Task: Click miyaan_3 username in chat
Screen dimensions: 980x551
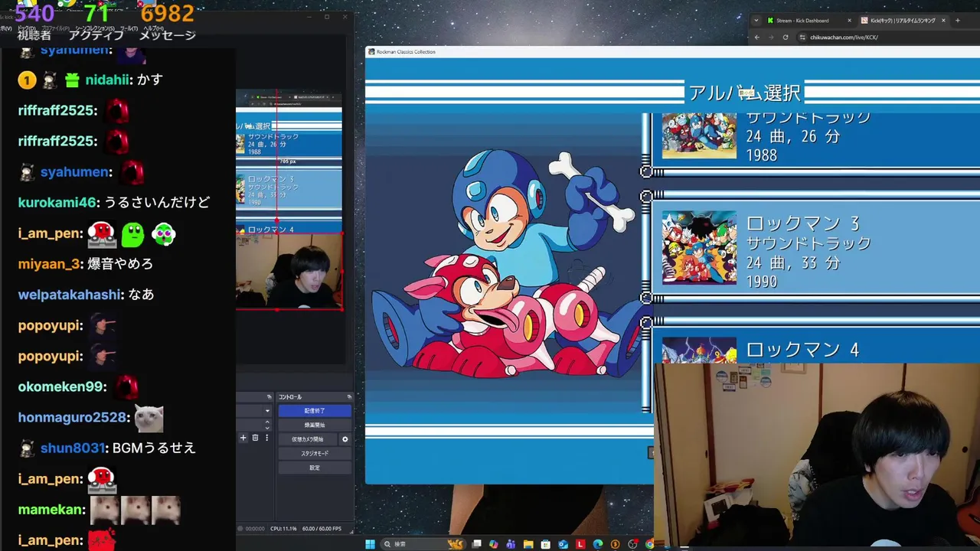Action: point(49,264)
